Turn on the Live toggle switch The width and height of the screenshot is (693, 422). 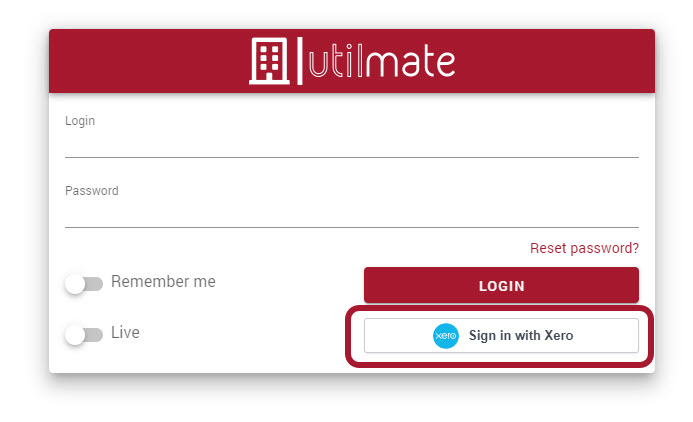pos(83,334)
